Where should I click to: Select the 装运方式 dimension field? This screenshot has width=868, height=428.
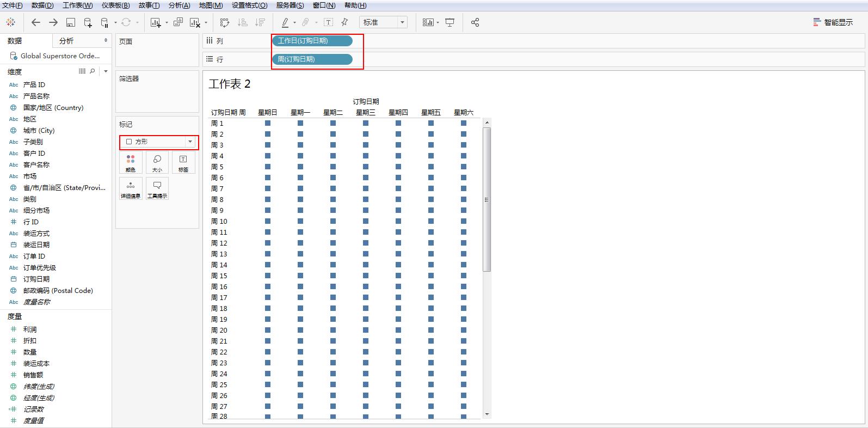pos(36,233)
